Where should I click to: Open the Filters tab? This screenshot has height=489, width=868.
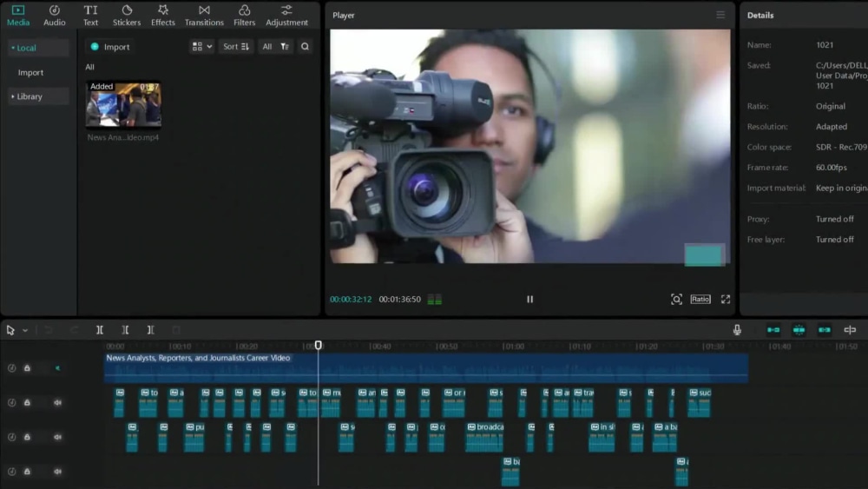[x=244, y=16]
